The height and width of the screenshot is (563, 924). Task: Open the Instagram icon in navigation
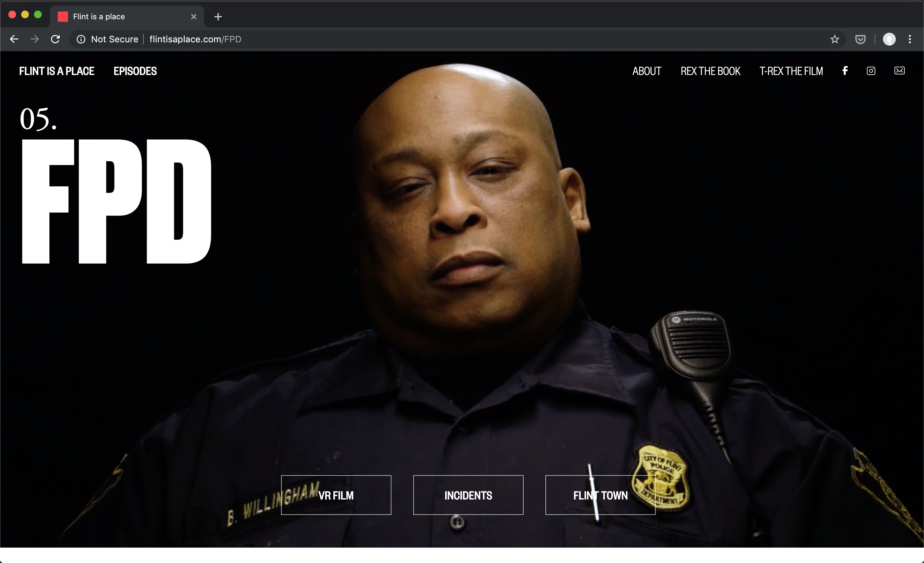tap(871, 71)
